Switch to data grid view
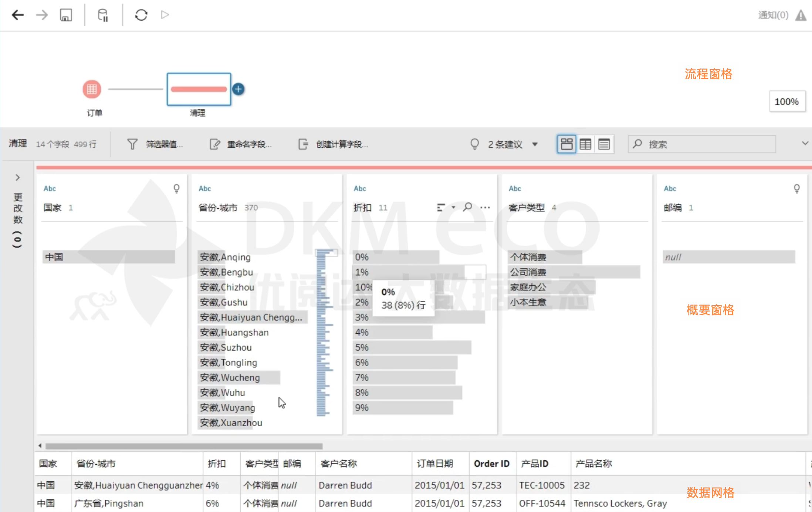The width and height of the screenshot is (812, 512). click(x=585, y=144)
